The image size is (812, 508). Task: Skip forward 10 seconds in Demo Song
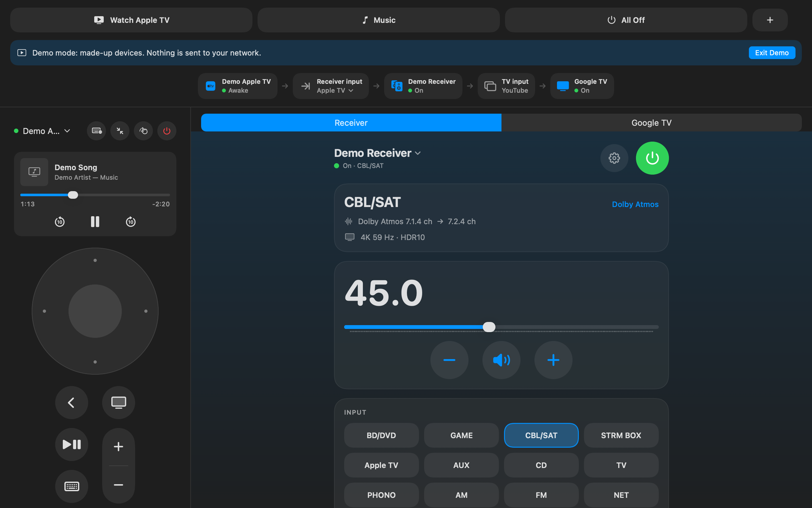point(131,222)
